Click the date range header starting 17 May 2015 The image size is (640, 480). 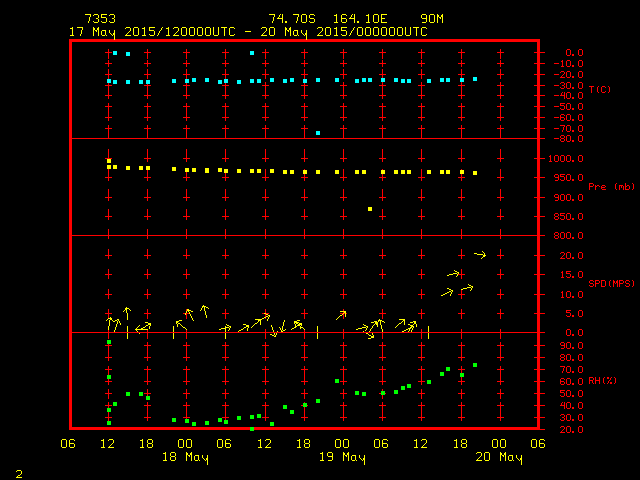tap(248, 31)
